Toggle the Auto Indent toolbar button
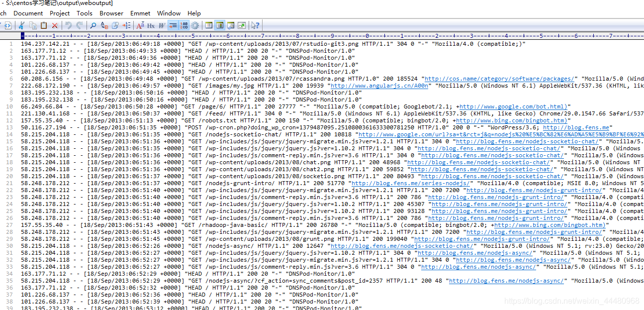The height and width of the screenshot is (310, 644). (x=173, y=25)
